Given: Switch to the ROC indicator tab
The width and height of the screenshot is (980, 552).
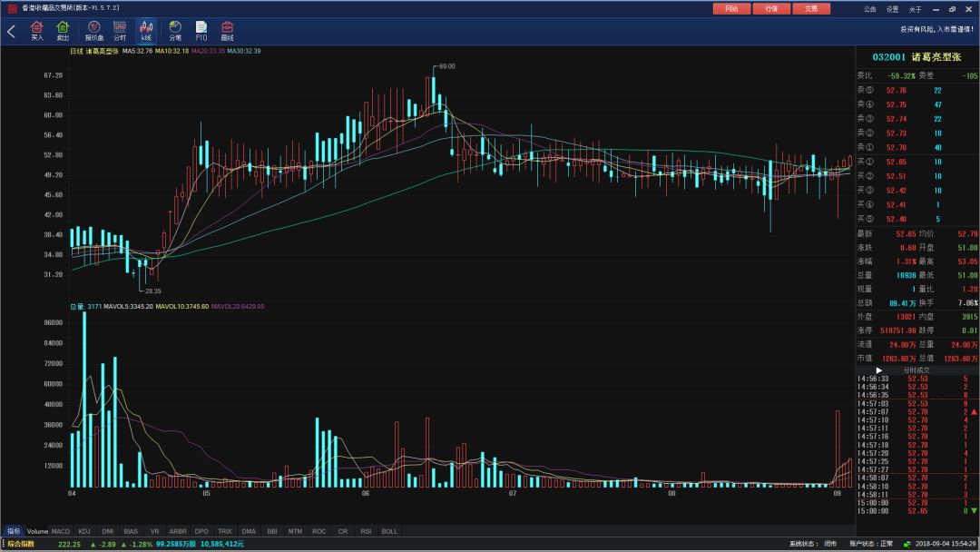Looking at the screenshot, I should click(318, 531).
